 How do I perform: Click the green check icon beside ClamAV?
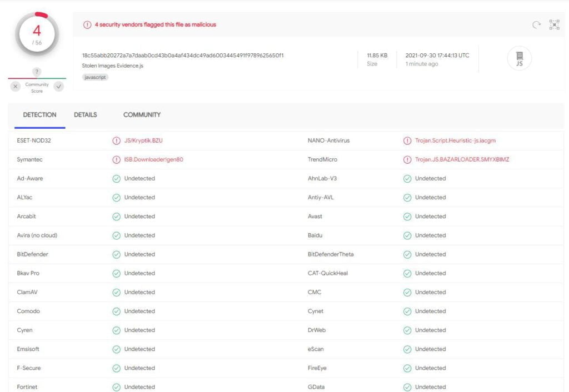click(116, 292)
